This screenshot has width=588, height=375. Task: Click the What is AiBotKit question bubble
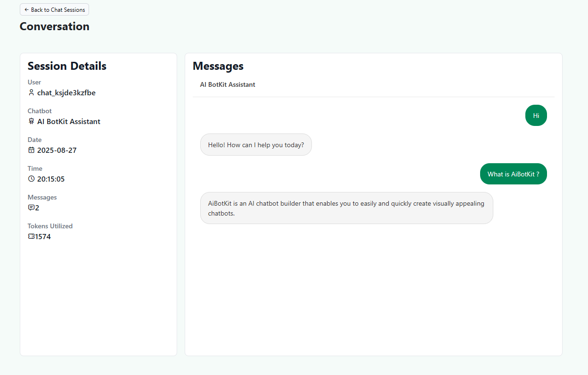(x=513, y=174)
